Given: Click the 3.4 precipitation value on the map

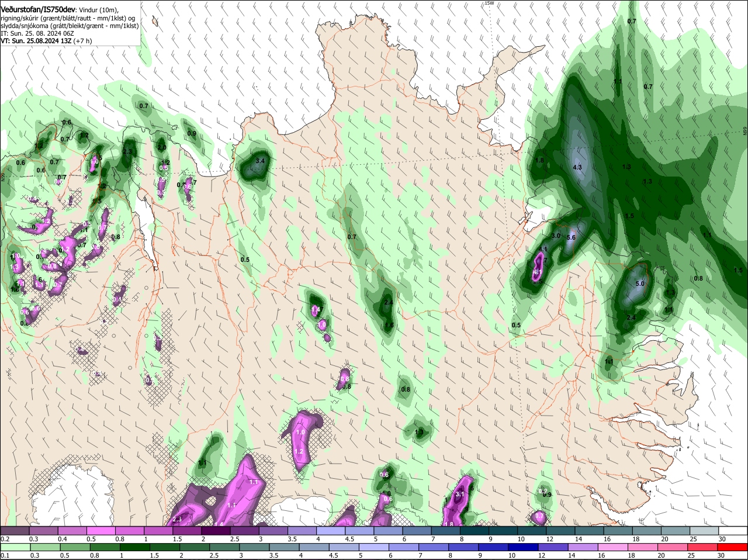Looking at the screenshot, I should (261, 161).
